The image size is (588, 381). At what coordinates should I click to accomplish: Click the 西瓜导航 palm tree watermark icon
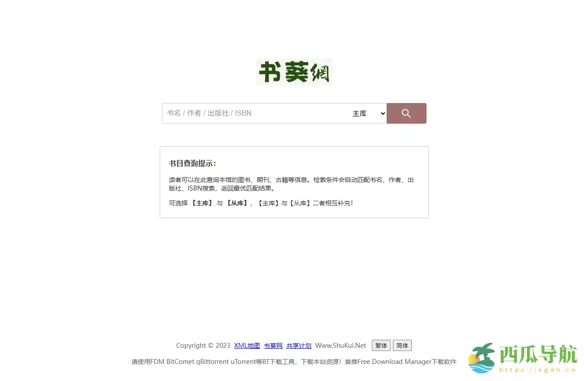(x=481, y=359)
